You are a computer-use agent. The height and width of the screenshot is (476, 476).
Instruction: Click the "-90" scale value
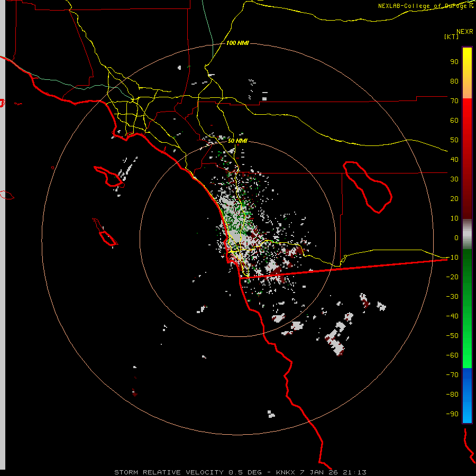(x=452, y=414)
